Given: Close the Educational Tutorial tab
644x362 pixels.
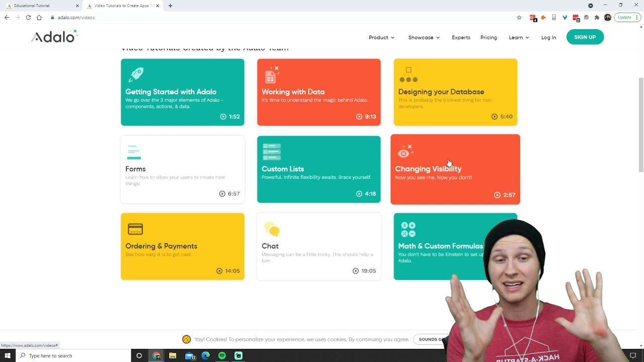Looking at the screenshot, I should [x=77, y=6].
